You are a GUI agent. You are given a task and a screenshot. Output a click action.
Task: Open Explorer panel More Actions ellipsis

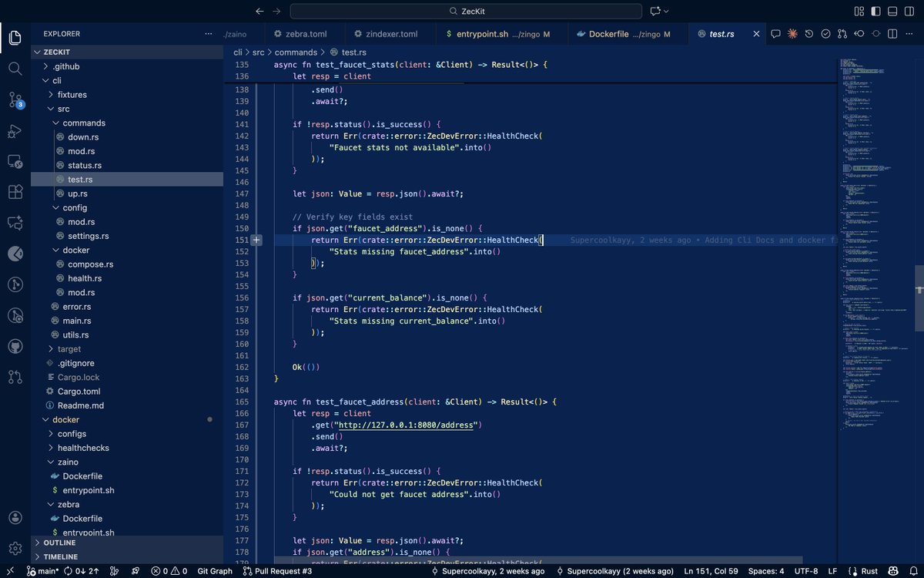[208, 34]
